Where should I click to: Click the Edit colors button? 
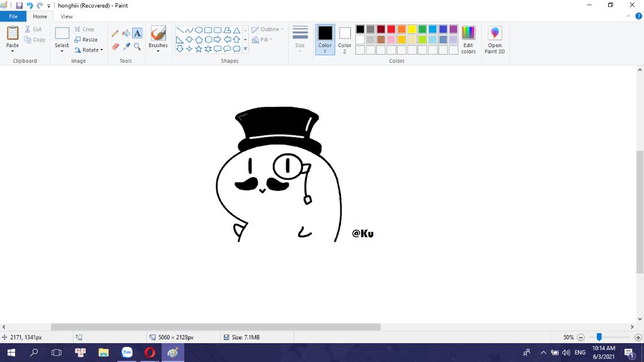click(468, 40)
